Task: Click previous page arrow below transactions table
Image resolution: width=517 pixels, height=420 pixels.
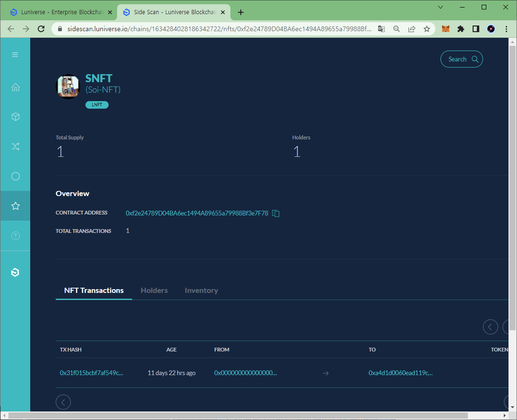Action: 63,402
